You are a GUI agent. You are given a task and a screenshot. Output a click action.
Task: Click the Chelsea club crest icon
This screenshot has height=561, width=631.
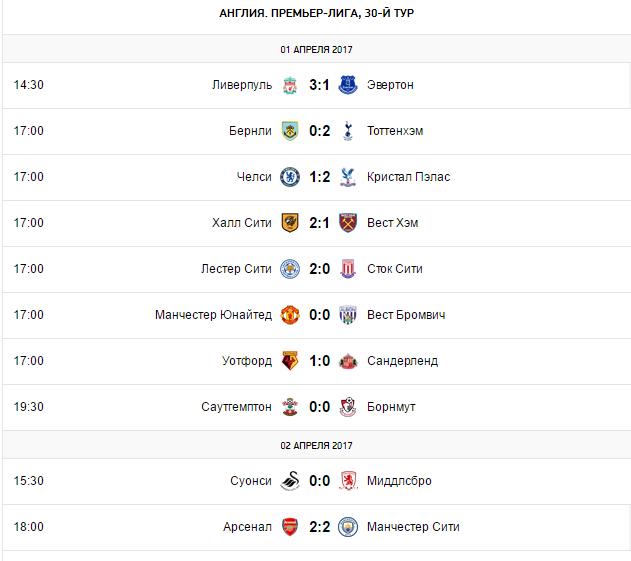click(290, 177)
